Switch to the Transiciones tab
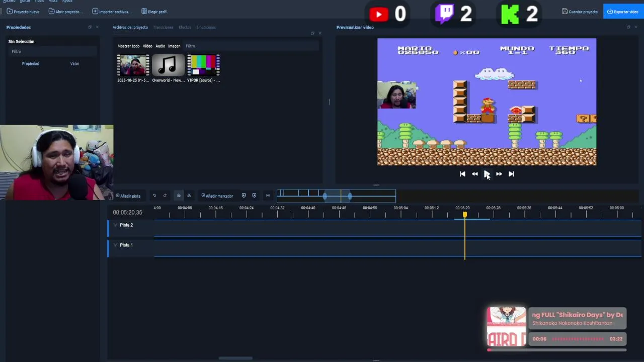644x362 pixels. point(163,27)
